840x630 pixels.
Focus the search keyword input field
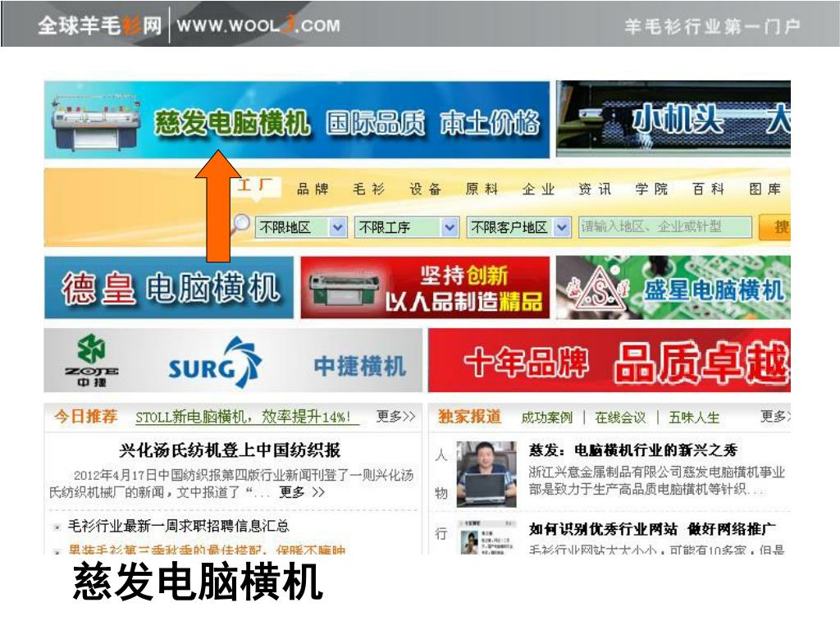point(664,227)
